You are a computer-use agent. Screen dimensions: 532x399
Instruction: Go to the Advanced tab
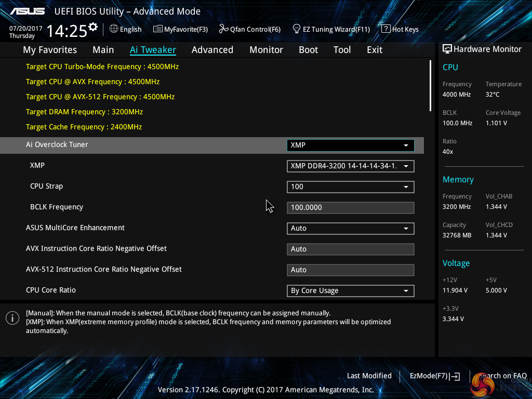(212, 50)
